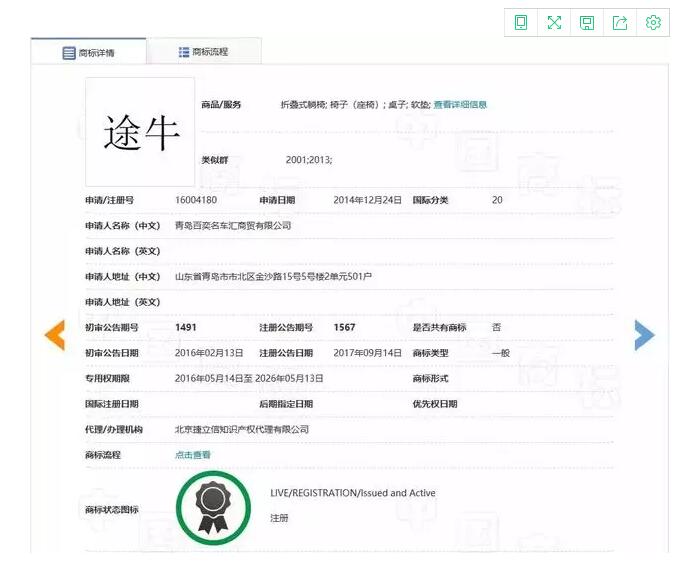
Task: Click the 商标状态图标 label
Action: 112,509
